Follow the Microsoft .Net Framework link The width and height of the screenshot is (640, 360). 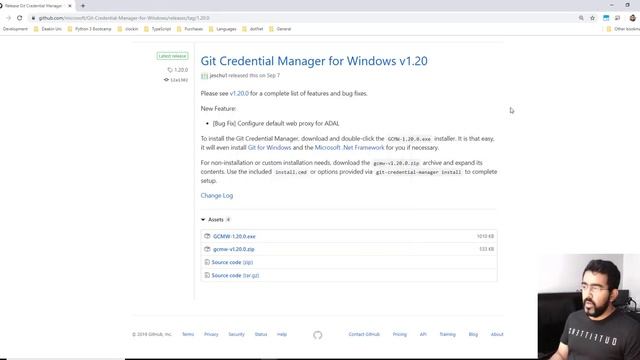(x=349, y=147)
